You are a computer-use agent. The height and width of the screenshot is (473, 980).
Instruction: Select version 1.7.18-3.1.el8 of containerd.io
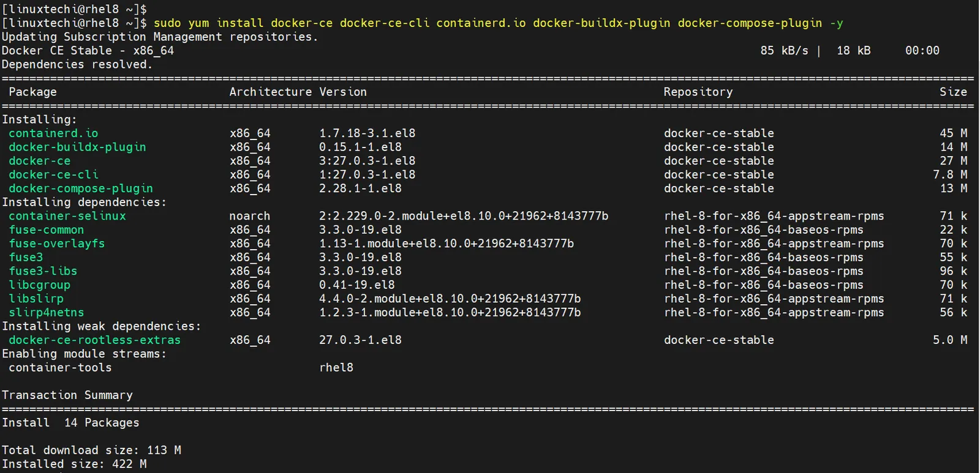(x=367, y=133)
